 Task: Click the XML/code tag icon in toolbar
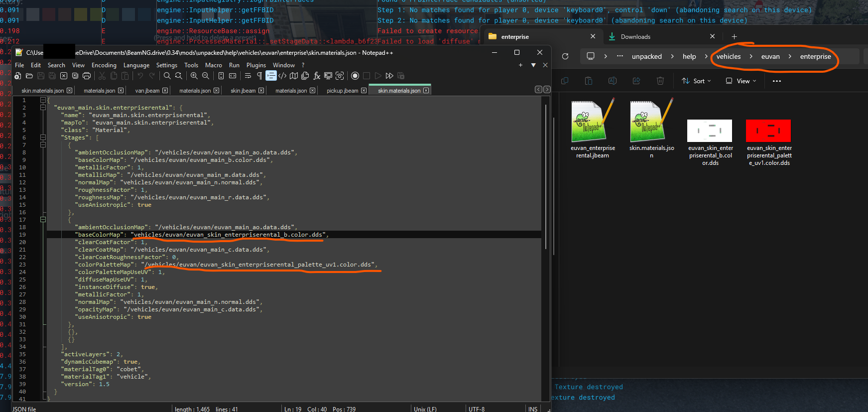click(282, 76)
